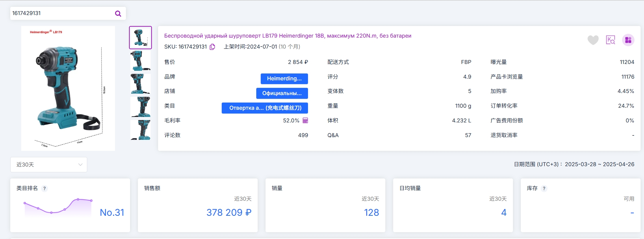Image resolution: width=644 pixels, height=239 pixels.
Task: Select the third product thumbnail
Action: [140, 84]
